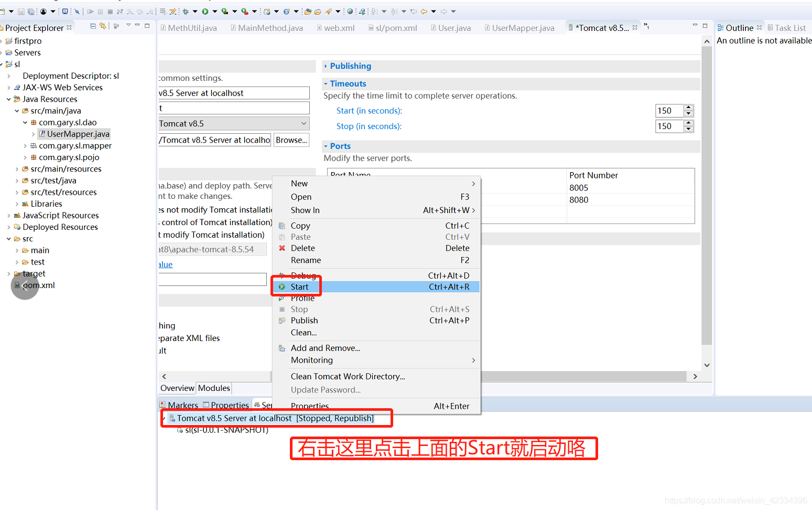Collapse the Java Resources tree node
Screen dimensions: 812x510
[x=9, y=99]
